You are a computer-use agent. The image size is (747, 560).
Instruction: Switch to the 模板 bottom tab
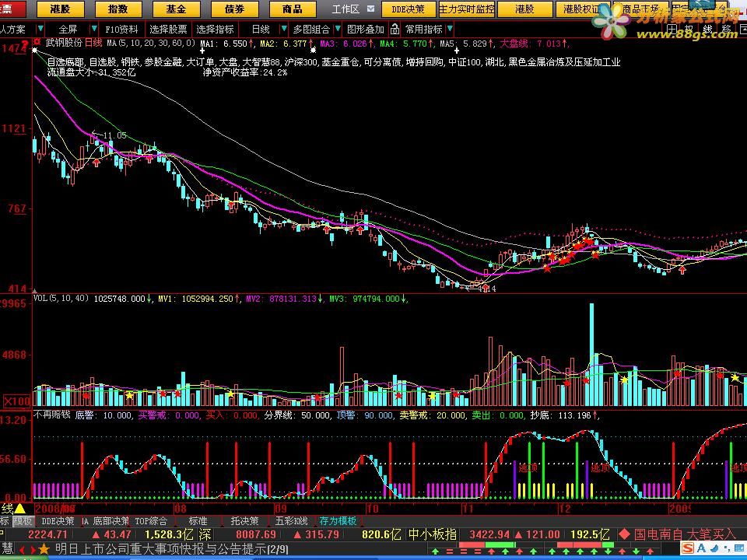[23, 521]
